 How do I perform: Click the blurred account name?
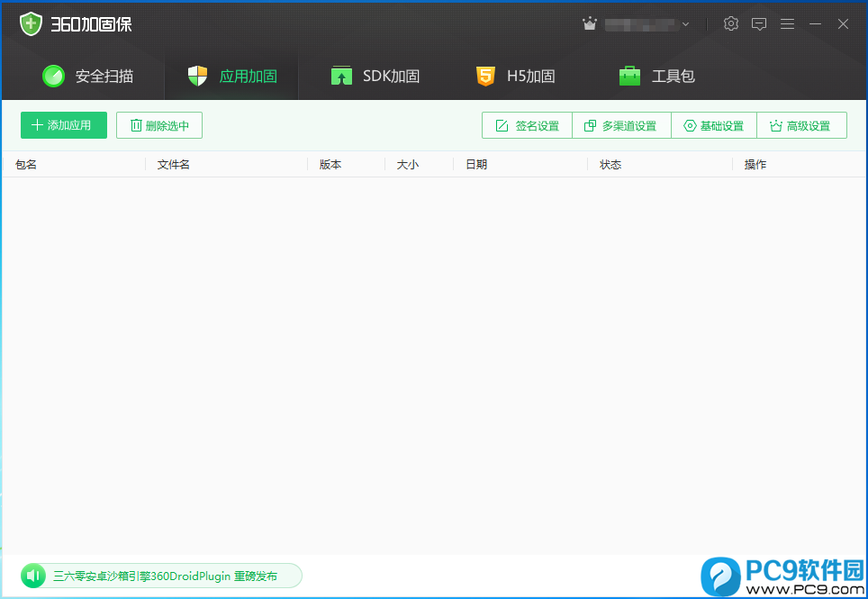[642, 24]
